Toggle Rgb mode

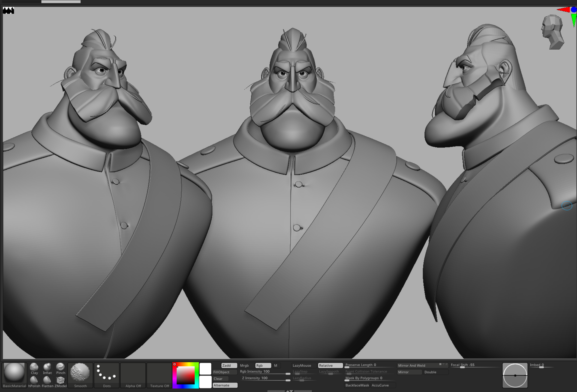[x=263, y=365]
